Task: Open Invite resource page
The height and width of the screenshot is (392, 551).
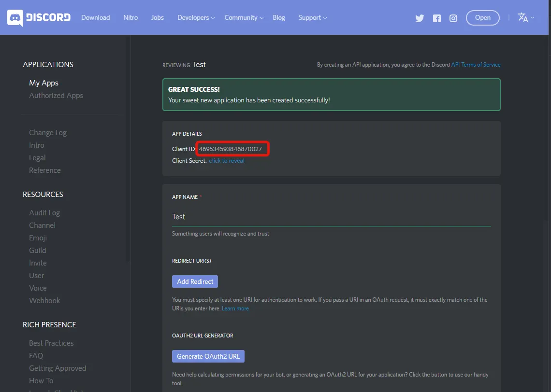Action: point(38,263)
